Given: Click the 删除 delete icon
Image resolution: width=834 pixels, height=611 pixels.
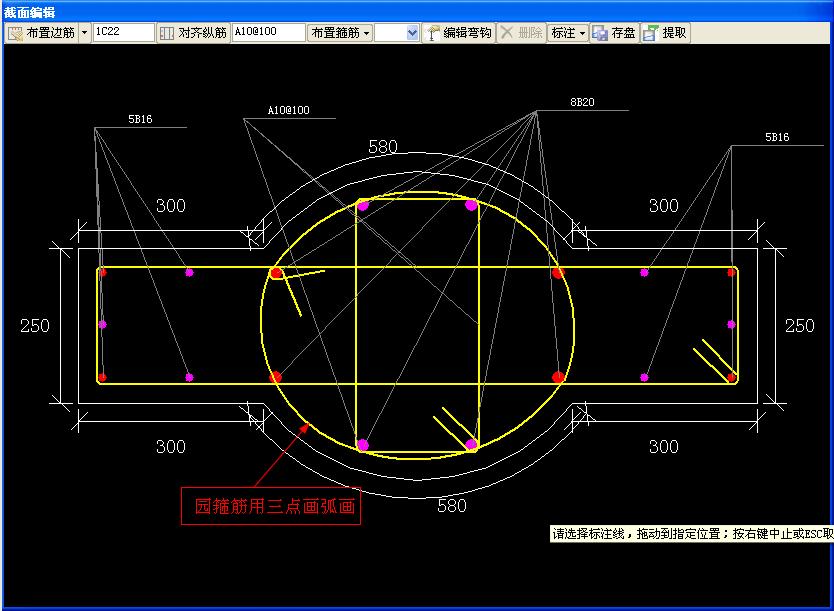Looking at the screenshot, I should (520, 32).
